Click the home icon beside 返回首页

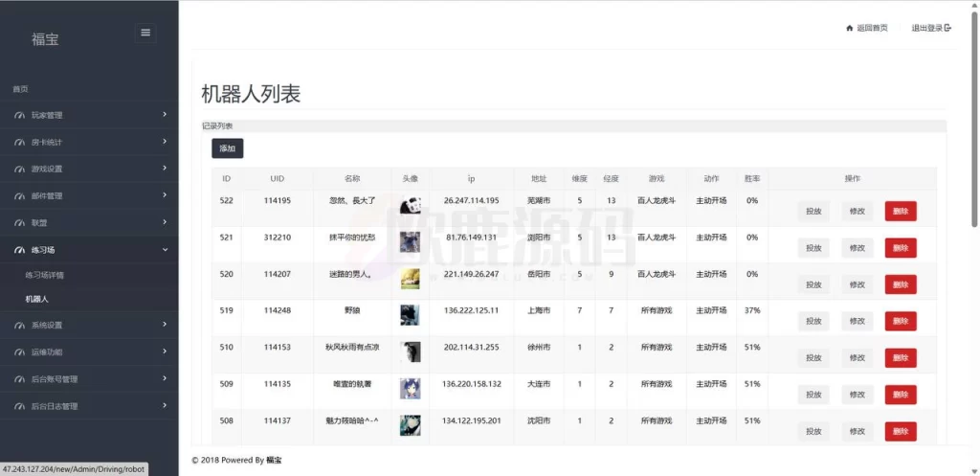coord(850,28)
